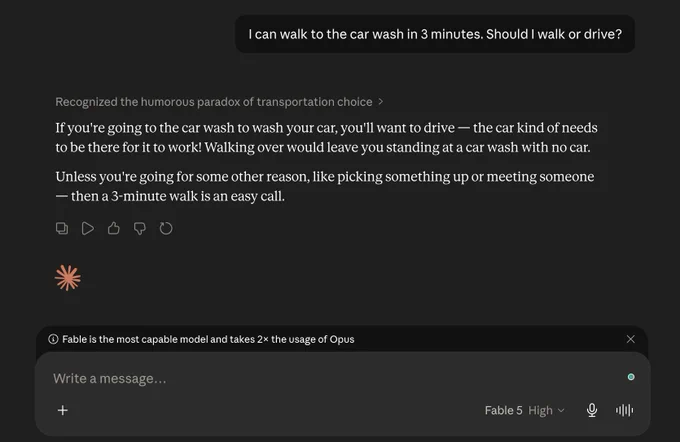This screenshot has height=442, width=680.
Task: Expand the "Recognized the humorous paradox" thinking summary
Action: (x=214, y=102)
